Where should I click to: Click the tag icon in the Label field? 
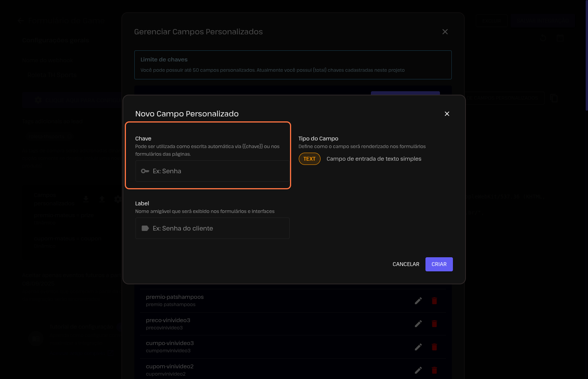pos(145,228)
